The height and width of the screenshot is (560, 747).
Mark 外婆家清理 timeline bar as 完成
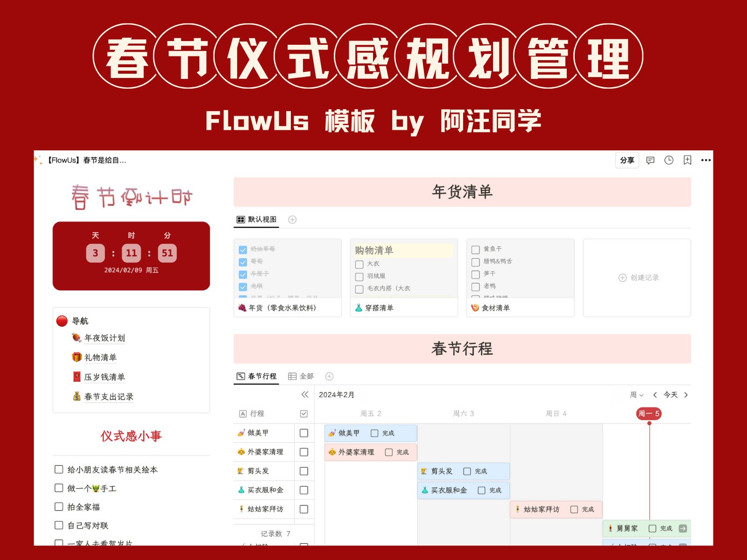coord(389,452)
